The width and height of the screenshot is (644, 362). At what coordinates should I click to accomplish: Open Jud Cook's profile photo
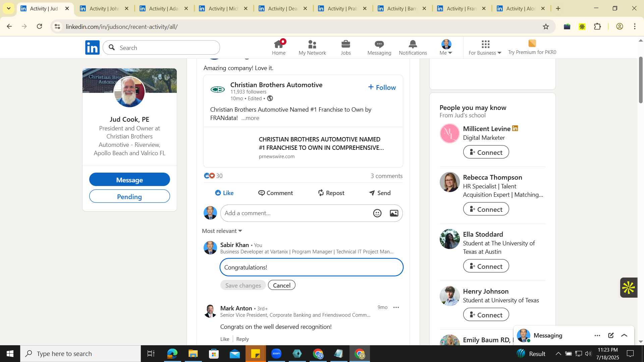tap(129, 92)
